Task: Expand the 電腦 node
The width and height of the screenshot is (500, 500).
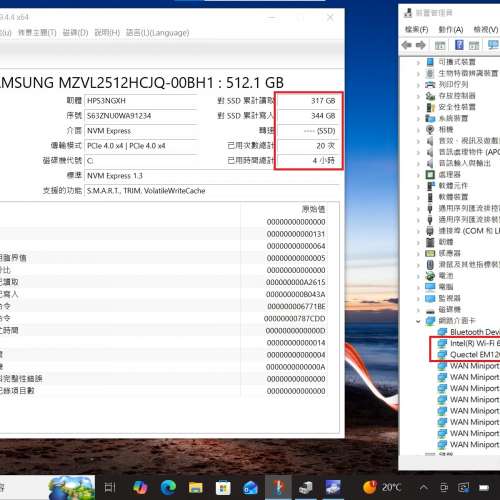Action: tap(418, 287)
